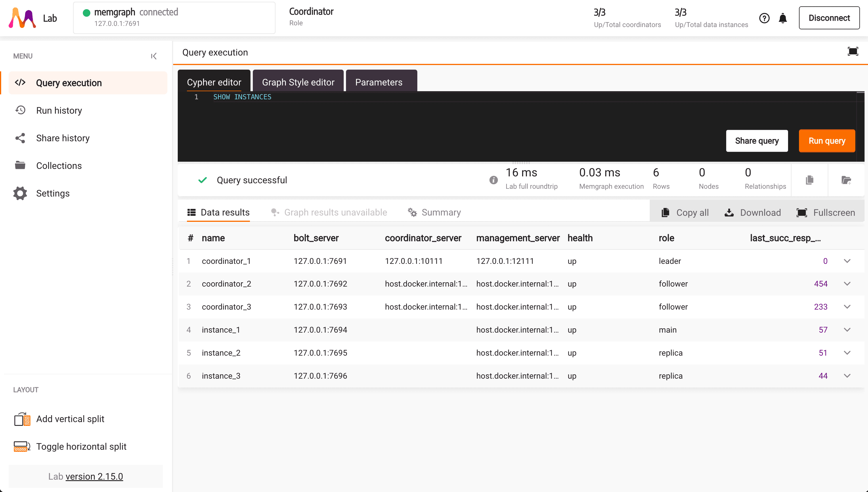Disconnect from the memgraph instance

(x=829, y=18)
